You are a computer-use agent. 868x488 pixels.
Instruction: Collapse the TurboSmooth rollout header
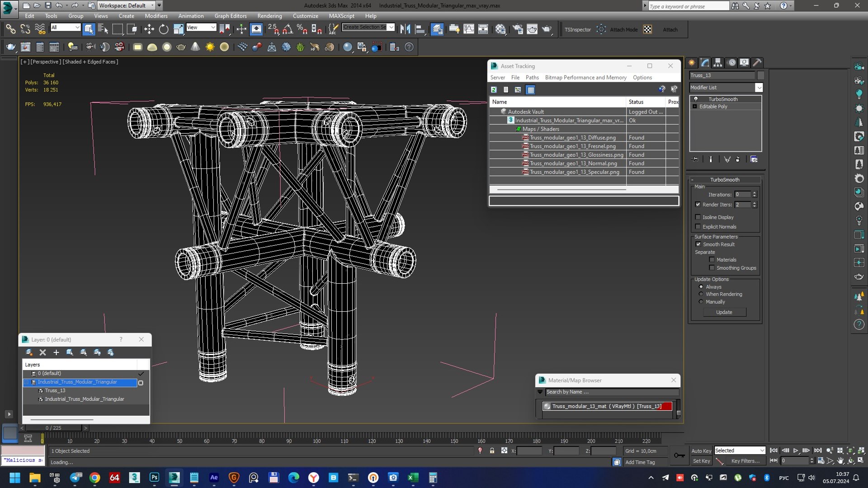[x=725, y=180]
